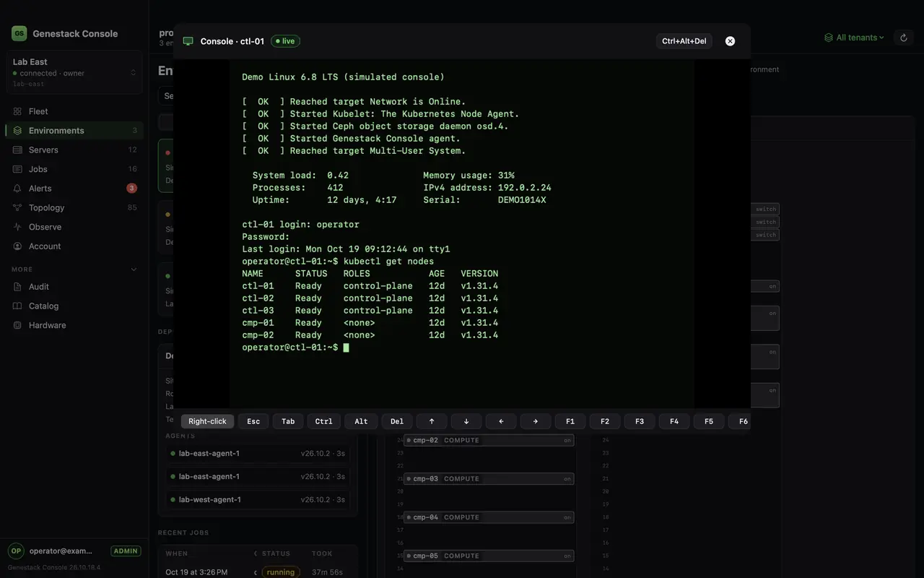Toggle the Ctrl modifier key

point(324,421)
